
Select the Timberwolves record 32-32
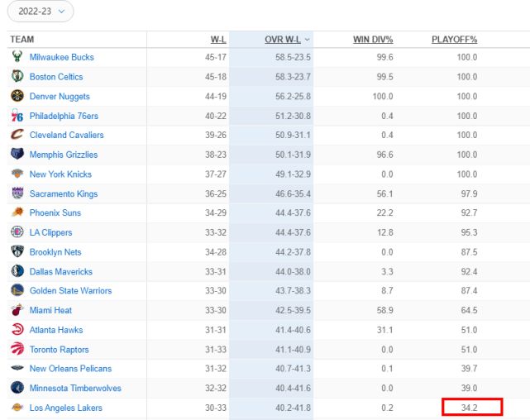click(x=215, y=388)
